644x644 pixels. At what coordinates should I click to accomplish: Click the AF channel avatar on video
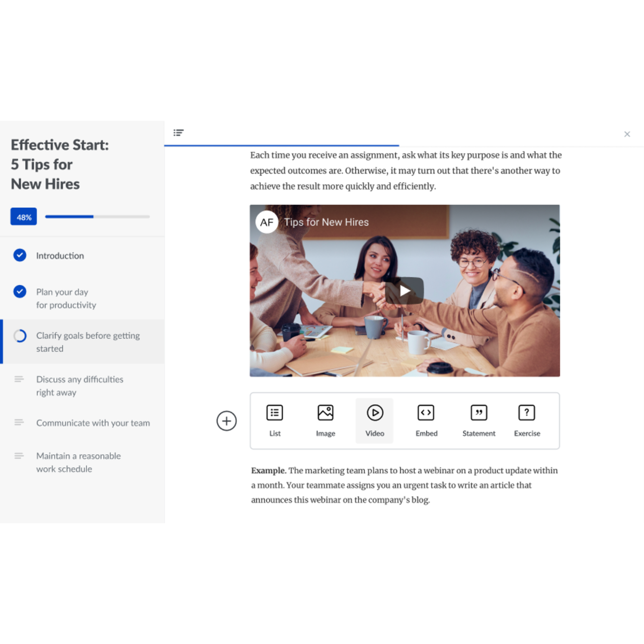tap(267, 222)
